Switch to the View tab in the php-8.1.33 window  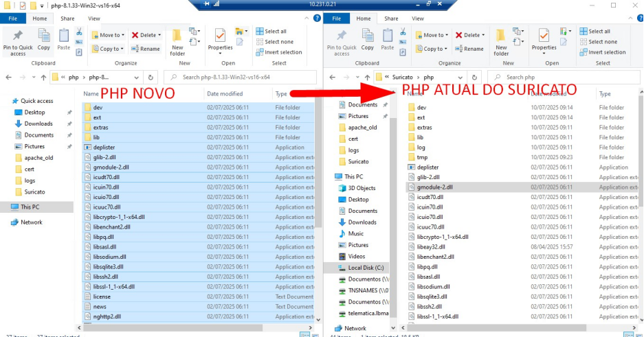point(93,19)
